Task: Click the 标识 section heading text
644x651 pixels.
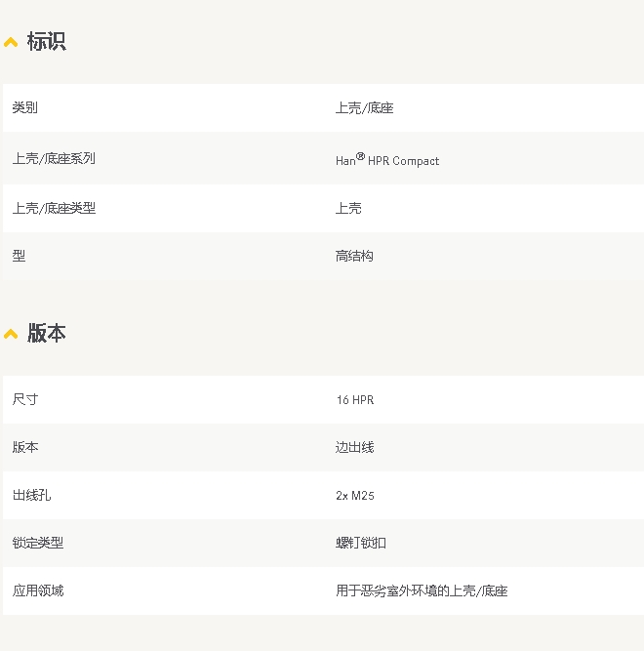Action: click(46, 42)
